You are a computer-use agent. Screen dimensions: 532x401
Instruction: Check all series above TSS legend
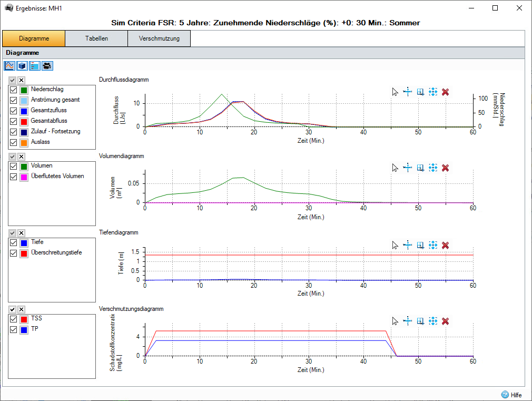coord(12,309)
